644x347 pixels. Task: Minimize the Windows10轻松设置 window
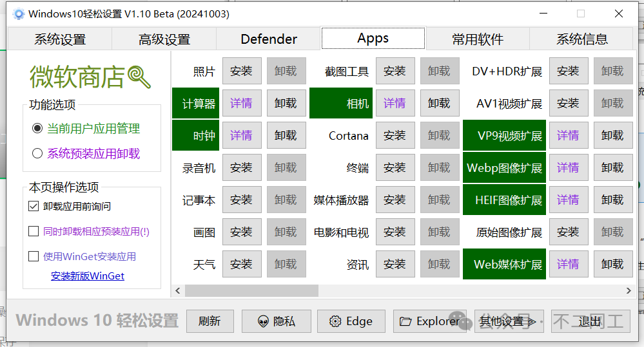(x=543, y=14)
